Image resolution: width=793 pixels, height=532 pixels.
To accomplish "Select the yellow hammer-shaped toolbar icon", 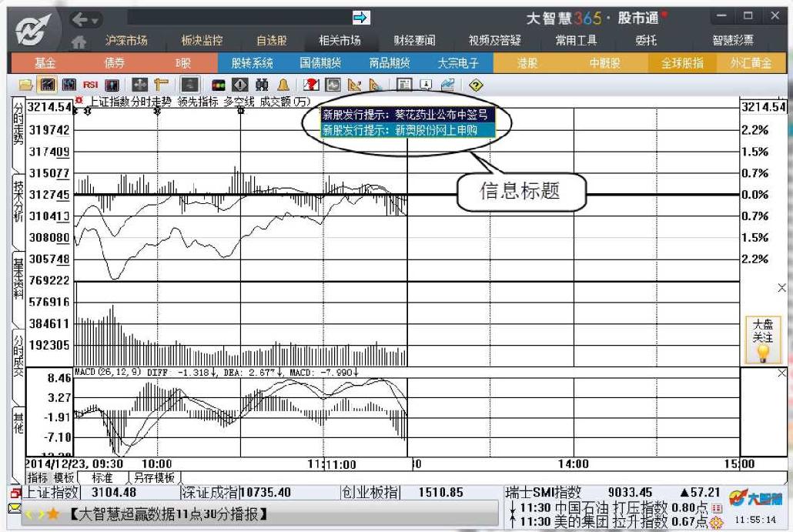I will pos(162,85).
